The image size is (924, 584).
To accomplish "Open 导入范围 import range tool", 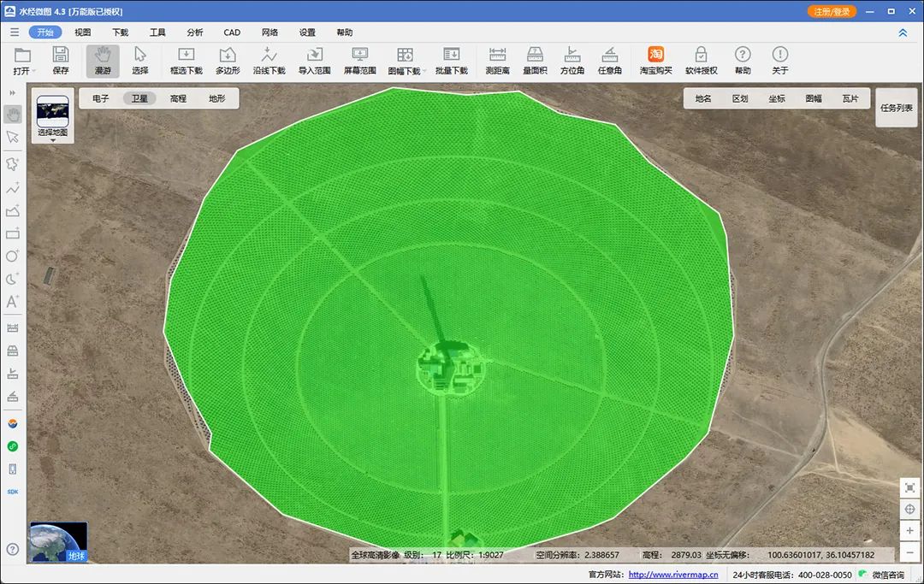I will (x=314, y=62).
